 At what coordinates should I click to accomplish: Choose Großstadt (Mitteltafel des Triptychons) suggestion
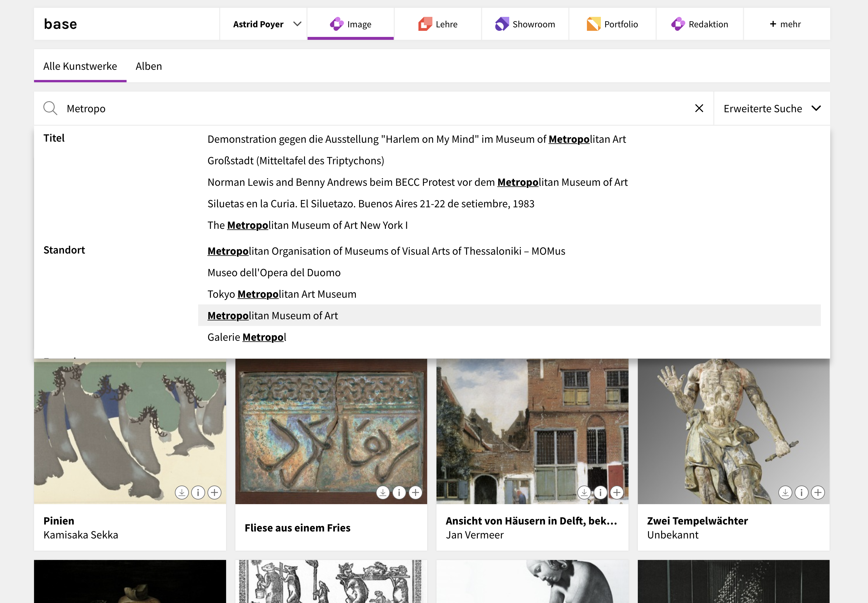(x=509, y=160)
